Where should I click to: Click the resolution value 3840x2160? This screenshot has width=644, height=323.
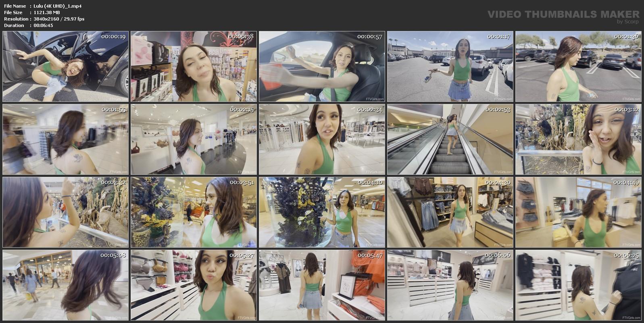tap(47, 19)
